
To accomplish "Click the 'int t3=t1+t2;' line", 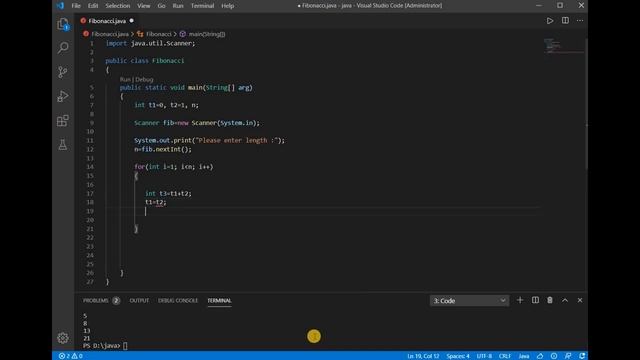I will coord(168,193).
